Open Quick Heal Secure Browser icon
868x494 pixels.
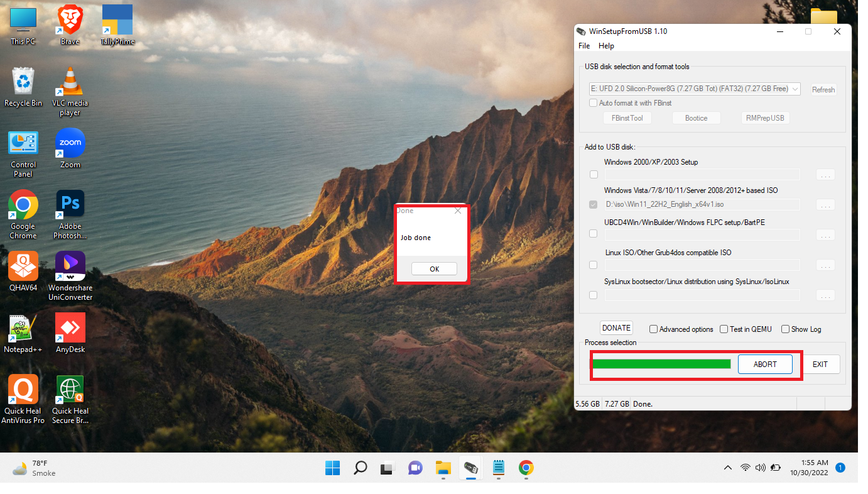(x=70, y=399)
